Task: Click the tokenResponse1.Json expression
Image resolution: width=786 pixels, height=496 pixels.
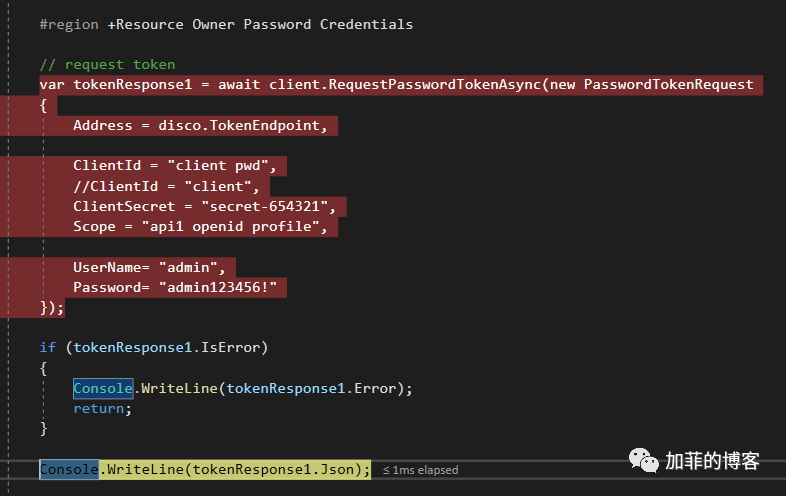Action: [274, 469]
